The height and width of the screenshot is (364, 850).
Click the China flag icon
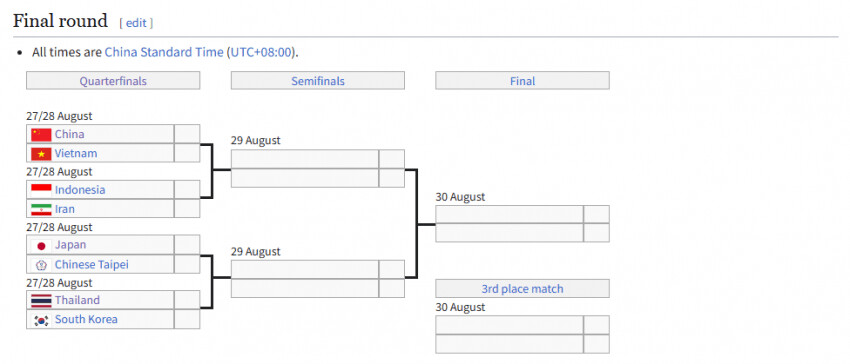click(41, 134)
